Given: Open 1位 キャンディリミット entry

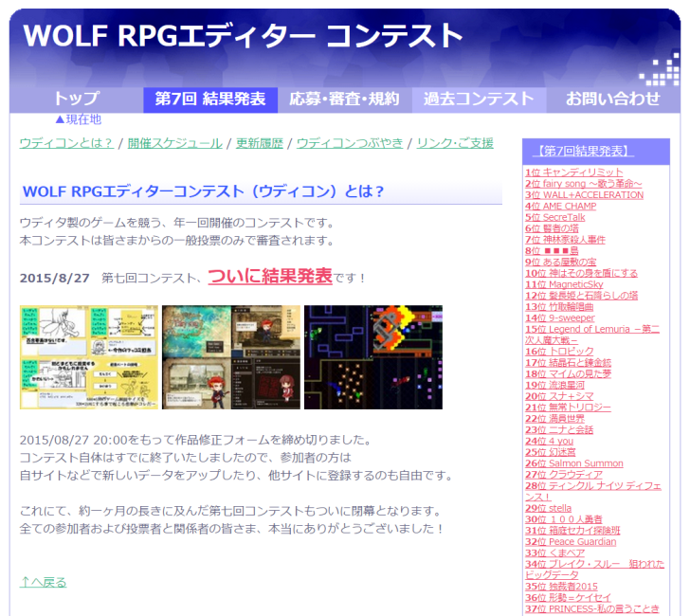Looking at the screenshot, I should pyautogui.click(x=573, y=172).
